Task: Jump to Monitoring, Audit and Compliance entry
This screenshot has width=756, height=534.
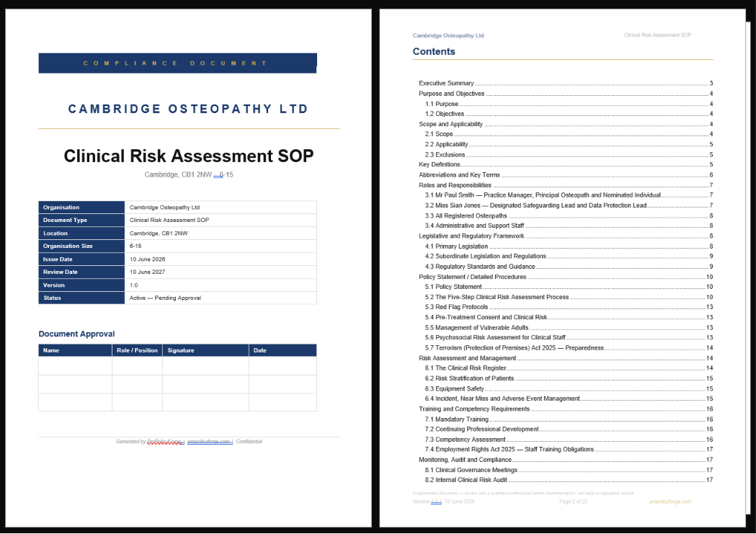Action: [566, 460]
